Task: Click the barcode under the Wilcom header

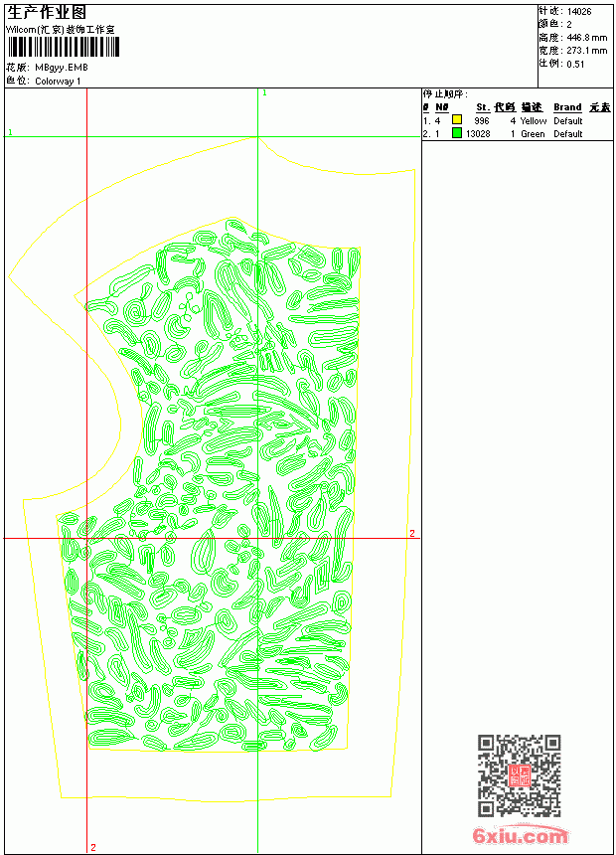Action: pos(63,47)
